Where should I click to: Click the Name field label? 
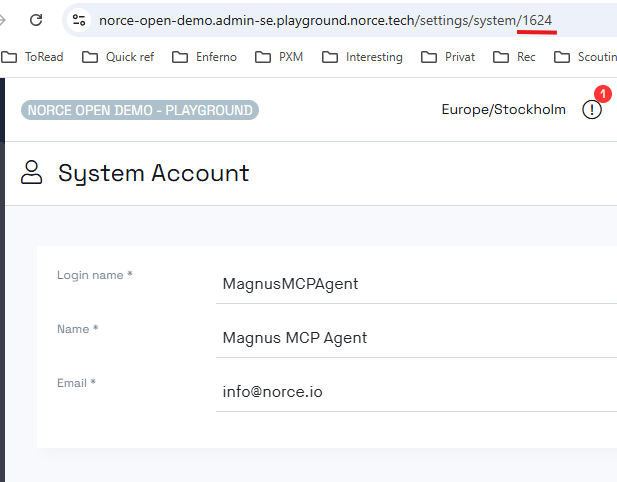[78, 329]
